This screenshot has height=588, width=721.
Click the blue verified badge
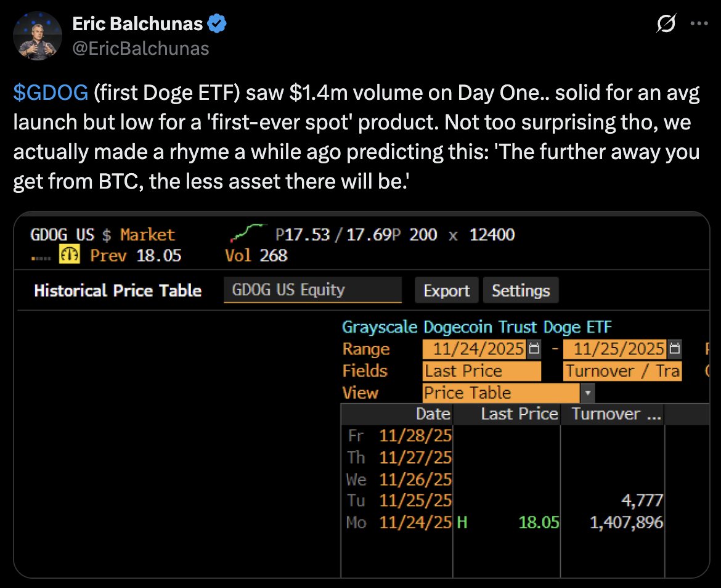[x=216, y=25]
